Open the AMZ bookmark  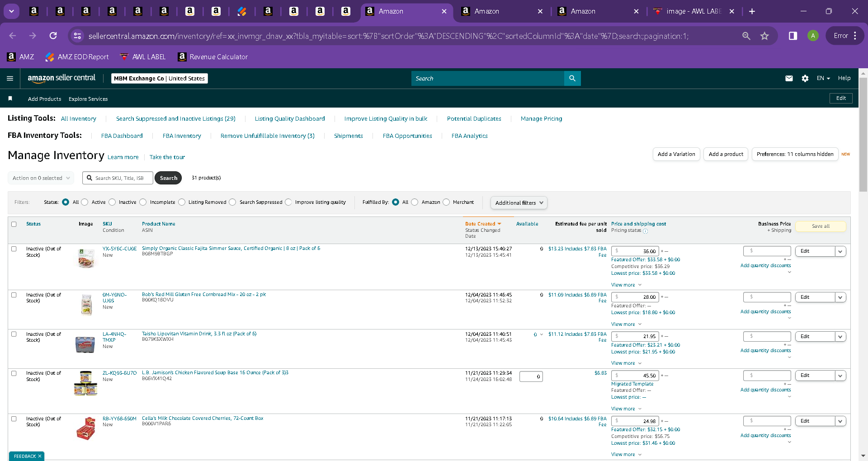(21, 57)
